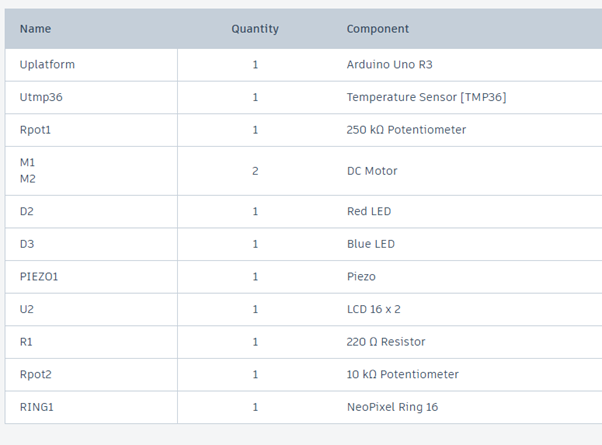Click the Quantity column header
Image resolution: width=602 pixels, height=445 pixels.
(255, 29)
